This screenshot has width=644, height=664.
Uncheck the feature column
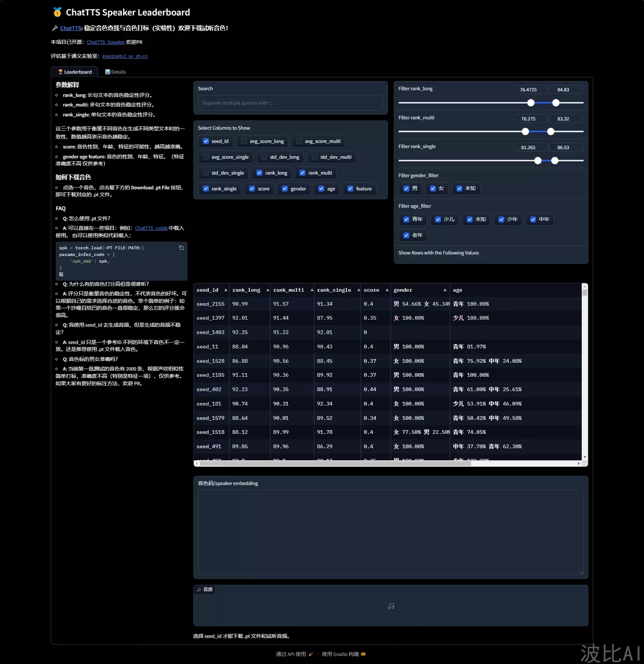click(350, 189)
